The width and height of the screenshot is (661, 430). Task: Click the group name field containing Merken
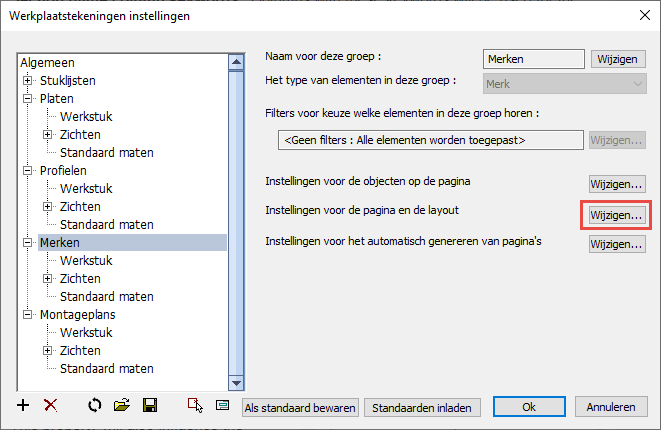click(534, 59)
